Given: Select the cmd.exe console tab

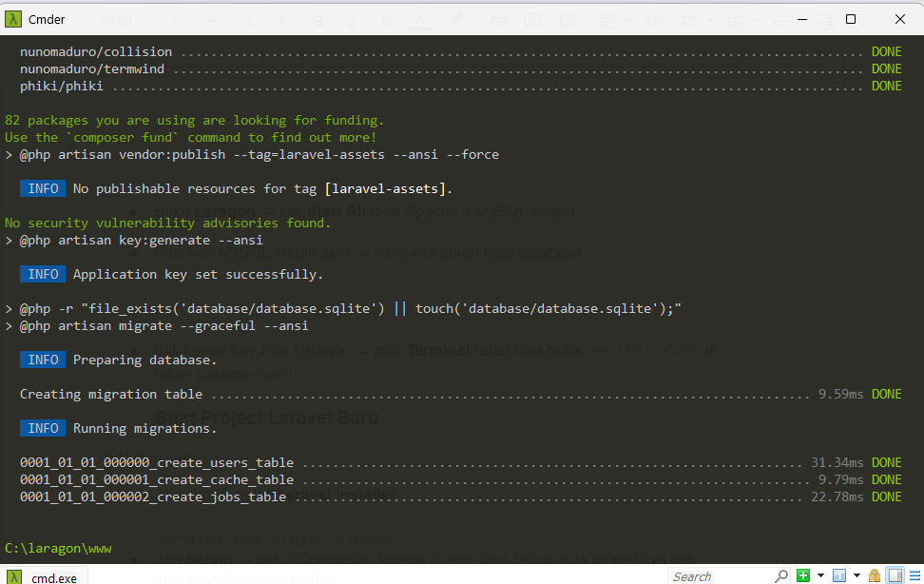Looking at the screenshot, I should pos(54,576).
